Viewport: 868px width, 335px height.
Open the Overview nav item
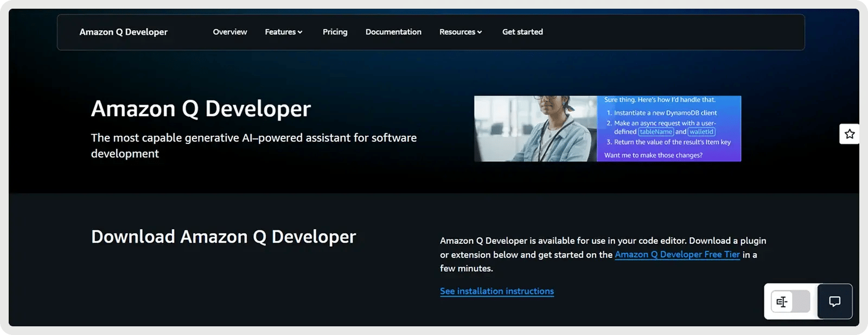pos(229,32)
